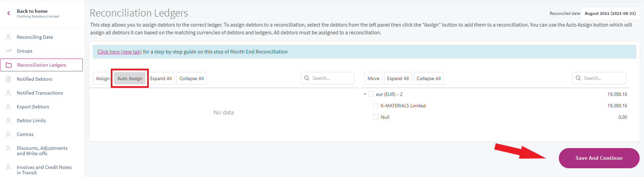Click the Notified Debtors document icon
The height and width of the screenshot is (177, 644).
(8, 79)
